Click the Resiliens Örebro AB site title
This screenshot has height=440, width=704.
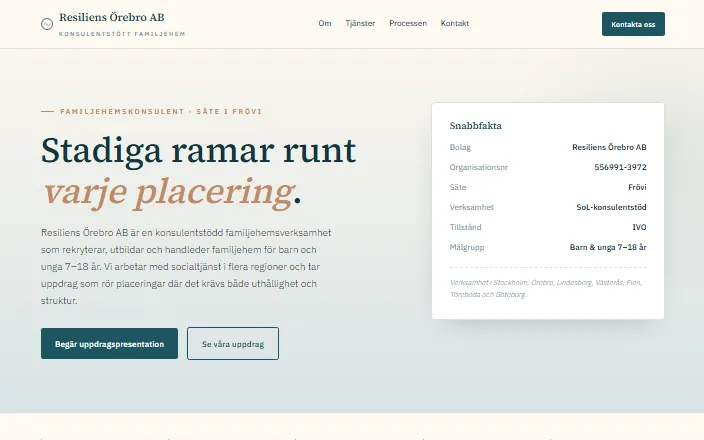click(111, 17)
